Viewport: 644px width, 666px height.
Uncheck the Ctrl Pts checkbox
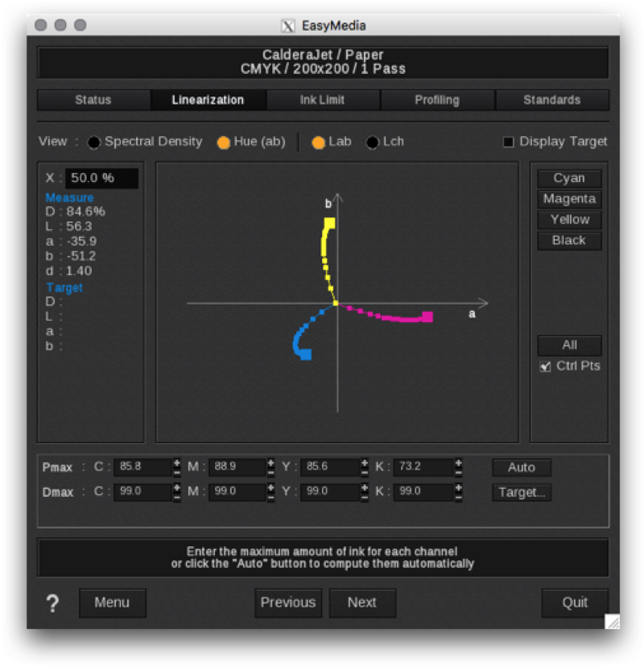(547, 366)
